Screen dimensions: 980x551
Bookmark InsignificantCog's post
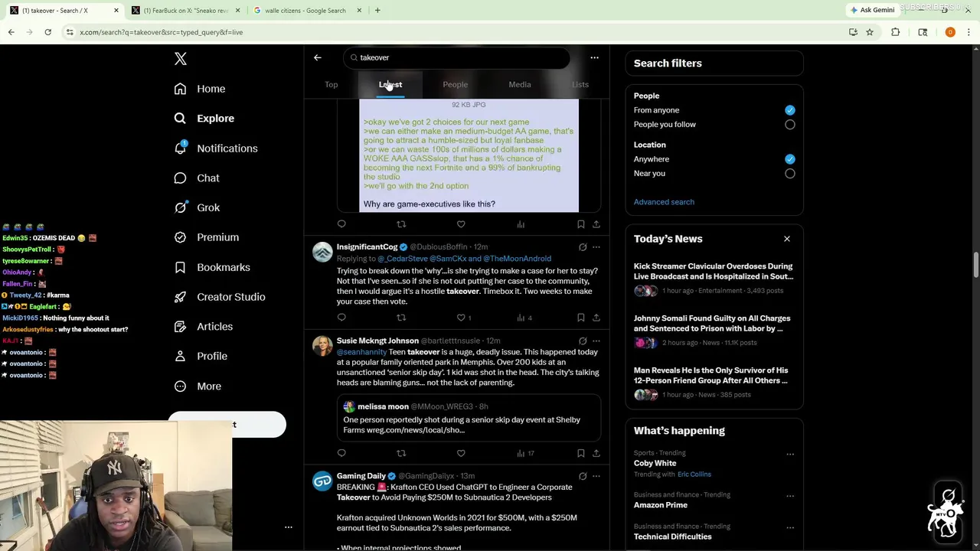[580, 318]
